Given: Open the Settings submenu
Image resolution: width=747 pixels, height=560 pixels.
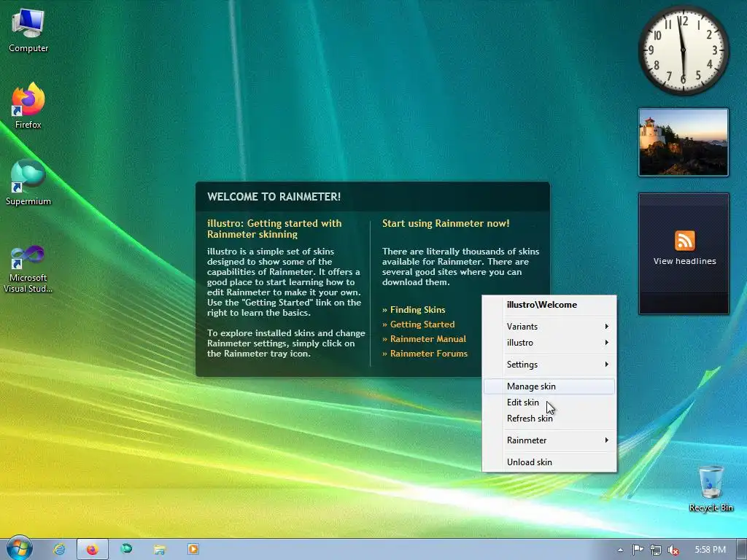Looking at the screenshot, I should [x=549, y=365].
